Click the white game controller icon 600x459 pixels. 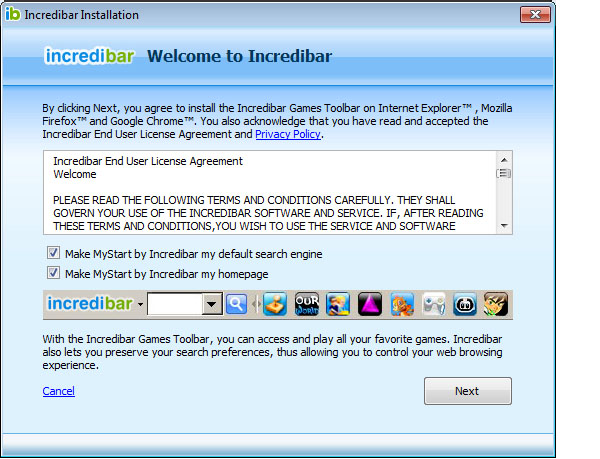point(434,304)
